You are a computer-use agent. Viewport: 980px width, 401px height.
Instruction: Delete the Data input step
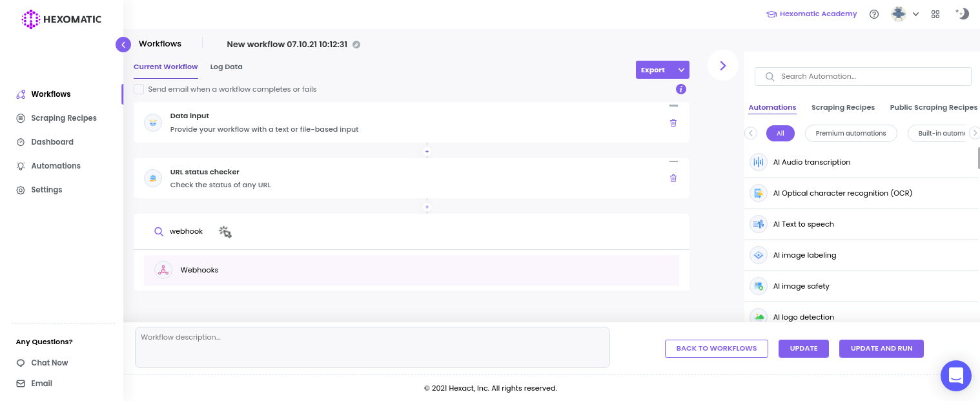(673, 123)
